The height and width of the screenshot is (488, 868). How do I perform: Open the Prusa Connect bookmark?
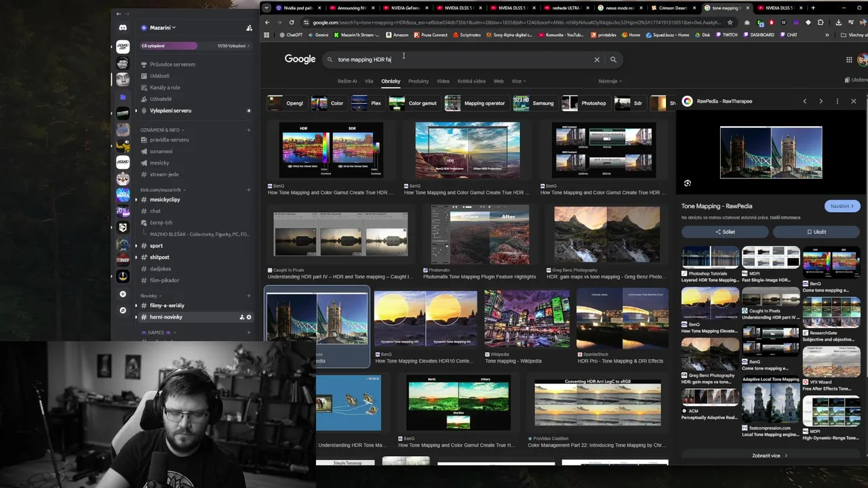point(430,35)
